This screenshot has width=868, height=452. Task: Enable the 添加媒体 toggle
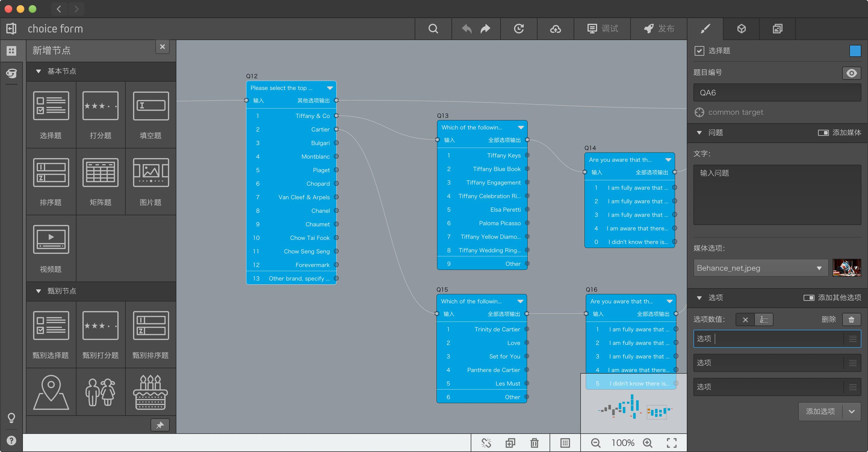[823, 133]
